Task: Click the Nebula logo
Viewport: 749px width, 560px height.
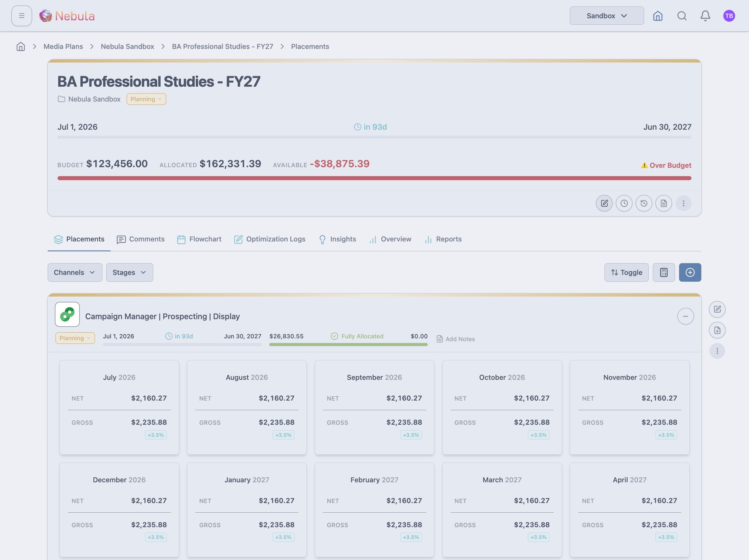Action: pos(67,15)
